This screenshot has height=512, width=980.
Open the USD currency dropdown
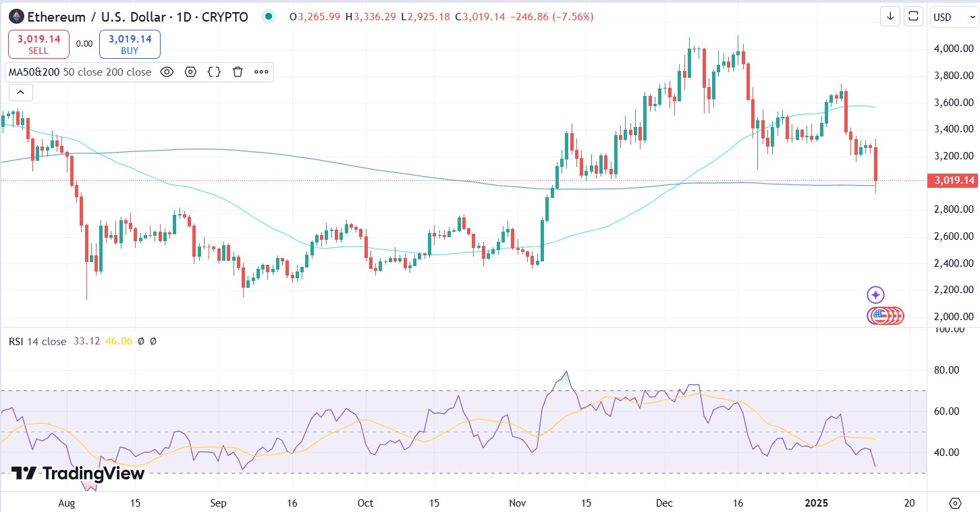955,16
